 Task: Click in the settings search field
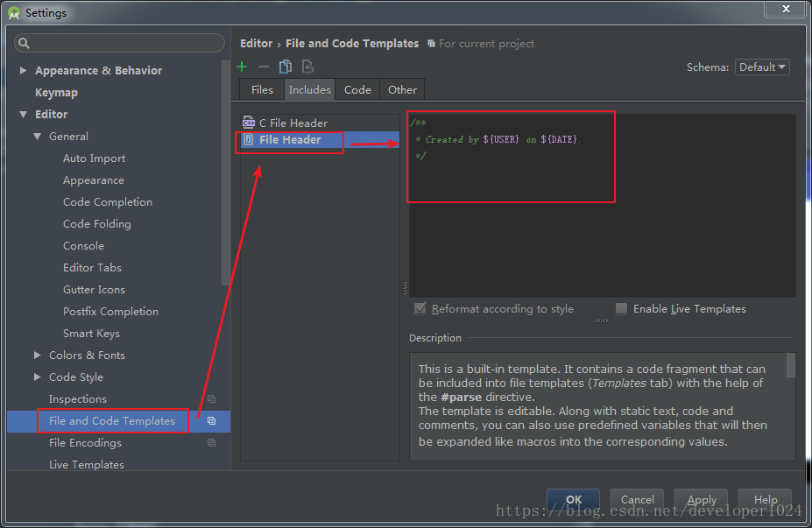click(120, 43)
